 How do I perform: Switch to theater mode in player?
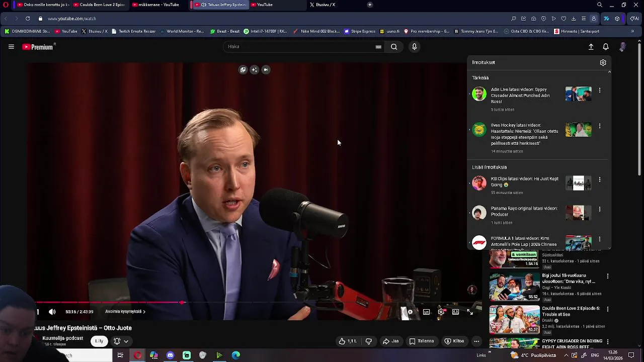(455, 312)
